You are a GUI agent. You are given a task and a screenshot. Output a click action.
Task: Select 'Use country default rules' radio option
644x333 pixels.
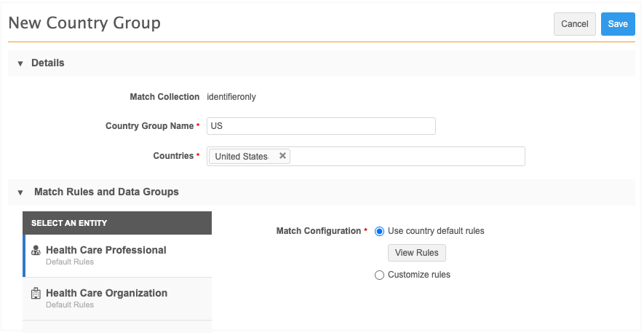(x=379, y=231)
